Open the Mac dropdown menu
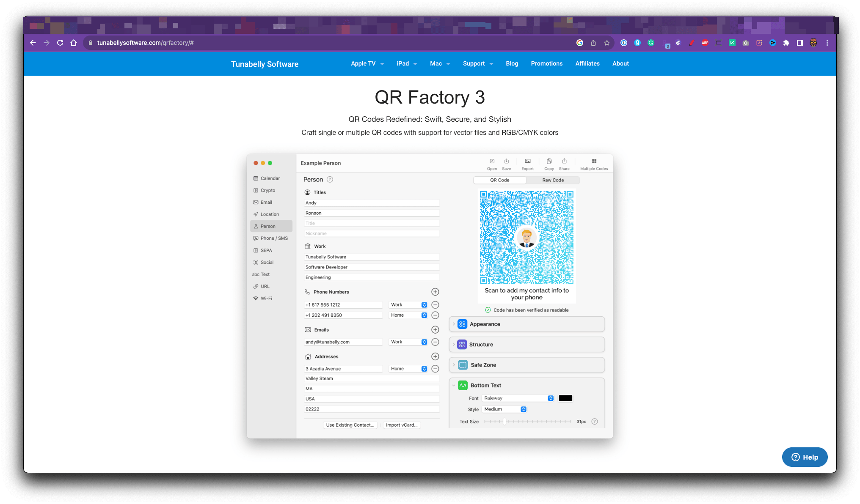This screenshot has width=860, height=504. coord(440,63)
